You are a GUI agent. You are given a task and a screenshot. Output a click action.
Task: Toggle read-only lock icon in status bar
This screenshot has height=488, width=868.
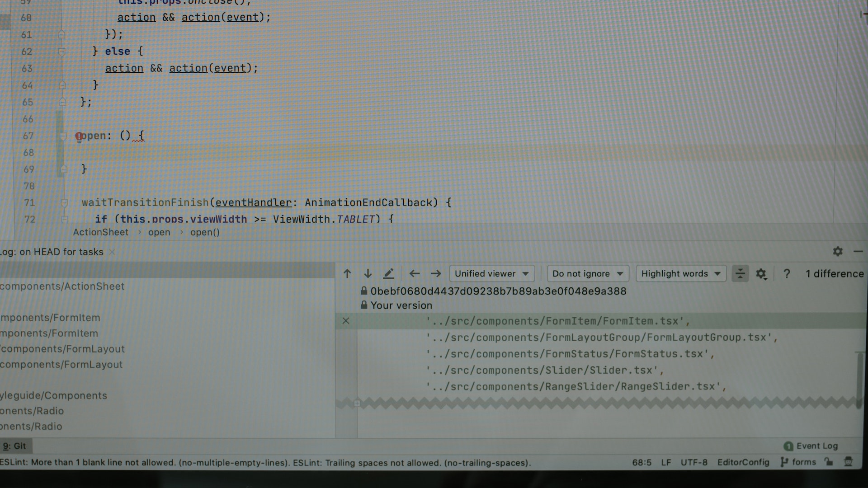tap(828, 462)
